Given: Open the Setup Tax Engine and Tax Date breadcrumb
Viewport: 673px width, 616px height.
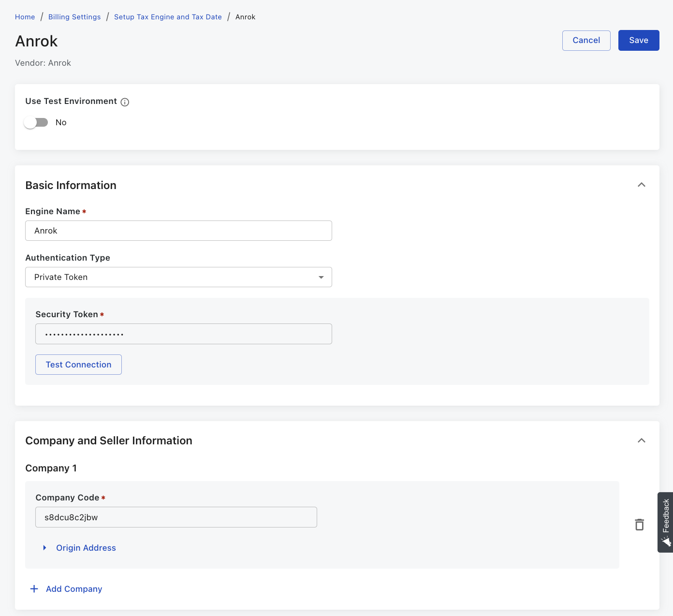Looking at the screenshot, I should click(168, 17).
